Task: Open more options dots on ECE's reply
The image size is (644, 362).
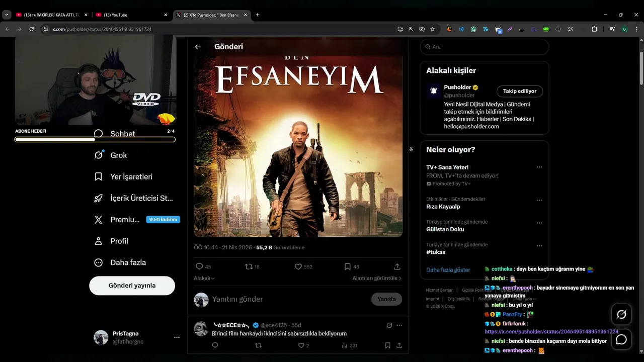Action: tap(399, 325)
